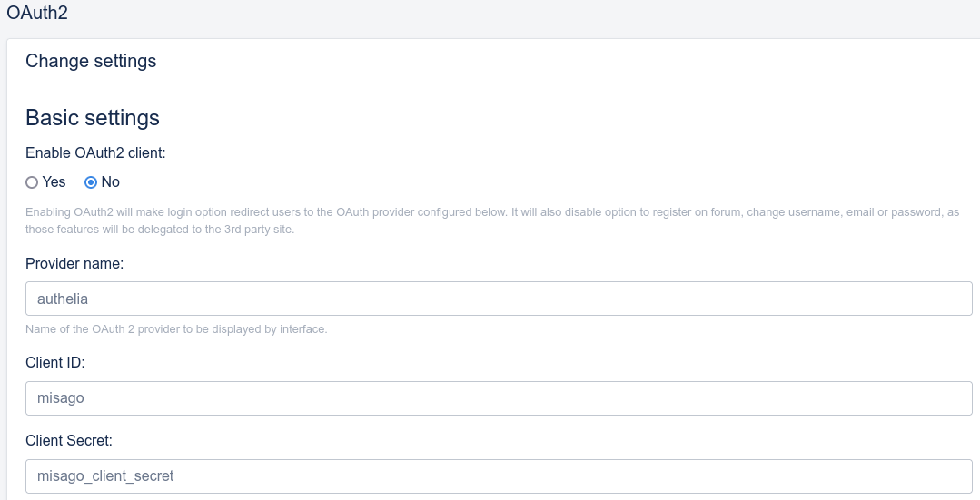Click the OAuth2 page title
Screen dimensions: 980x500
(37, 14)
